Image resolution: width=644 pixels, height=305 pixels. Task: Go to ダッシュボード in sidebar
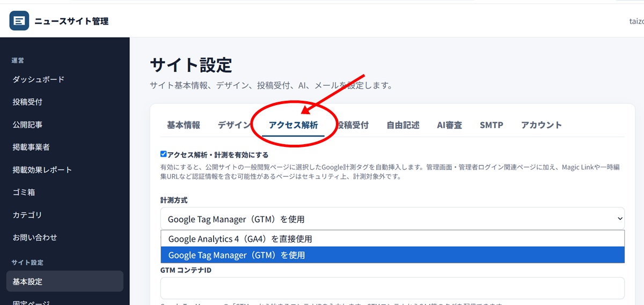click(x=39, y=79)
